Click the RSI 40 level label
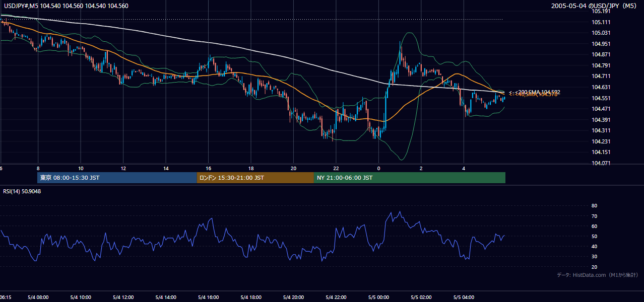 [x=594, y=246]
